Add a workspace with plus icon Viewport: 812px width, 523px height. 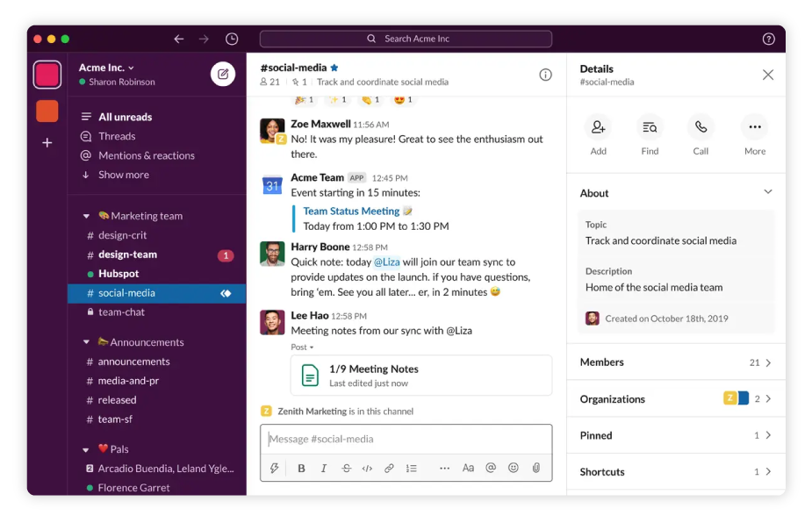pos(47,142)
